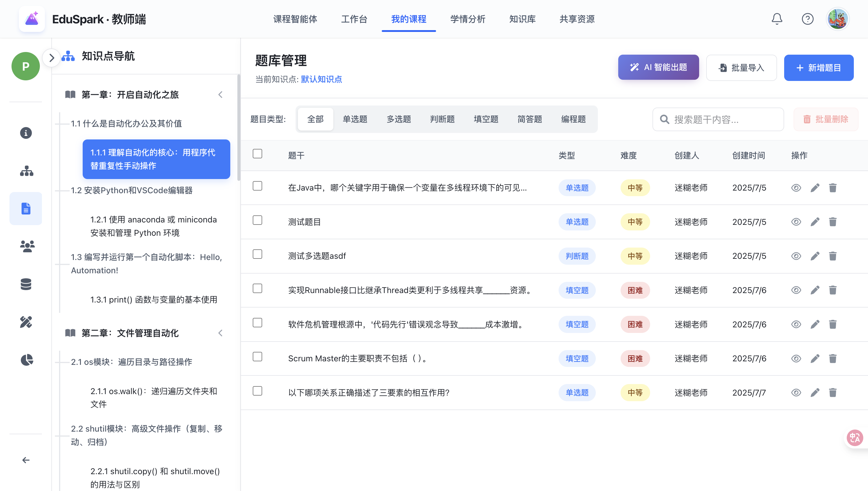Delete the Java关键字 question row
The width and height of the screenshot is (868, 491).
pos(833,188)
